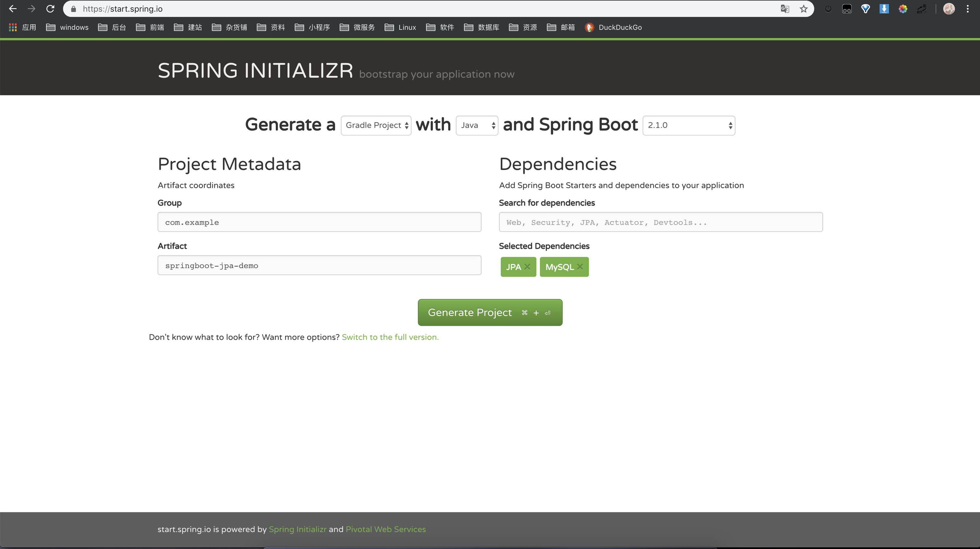Reload the page with refresh icon
This screenshot has width=980, height=549.
click(50, 9)
